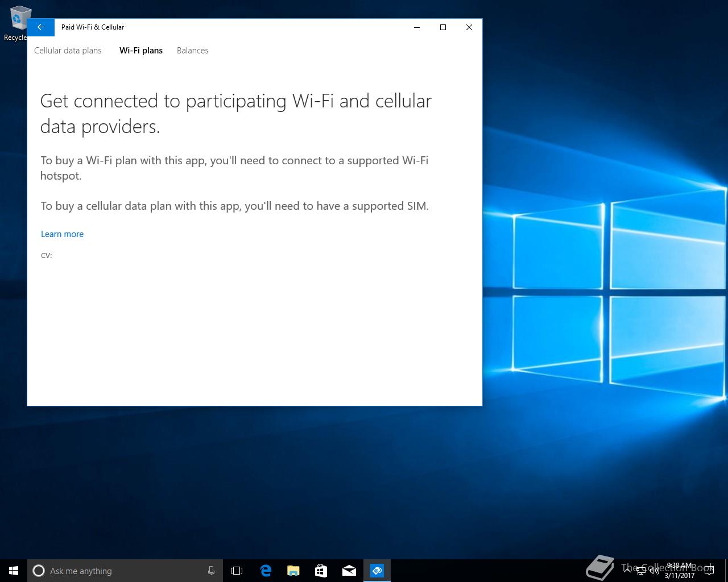Open the volume tray icon
728x582 pixels.
pos(654,571)
